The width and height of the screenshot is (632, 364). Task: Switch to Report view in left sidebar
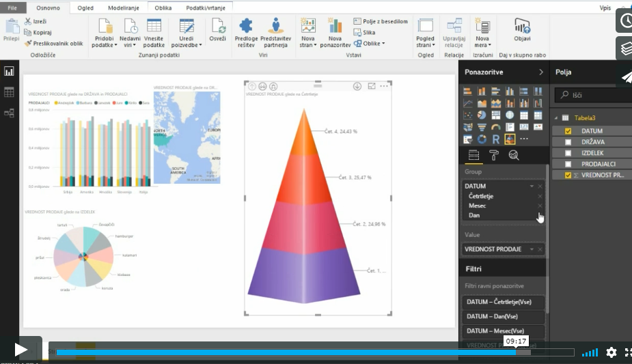coord(9,72)
